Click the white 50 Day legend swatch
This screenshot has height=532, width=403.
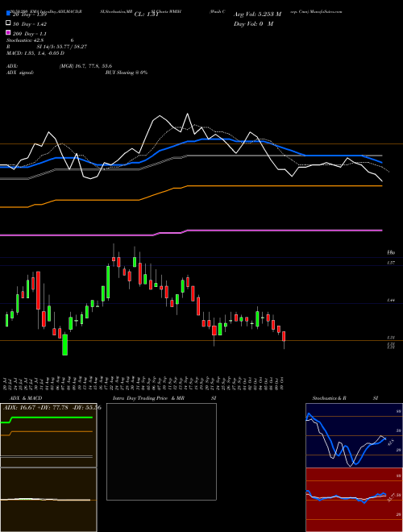coord(8,23)
